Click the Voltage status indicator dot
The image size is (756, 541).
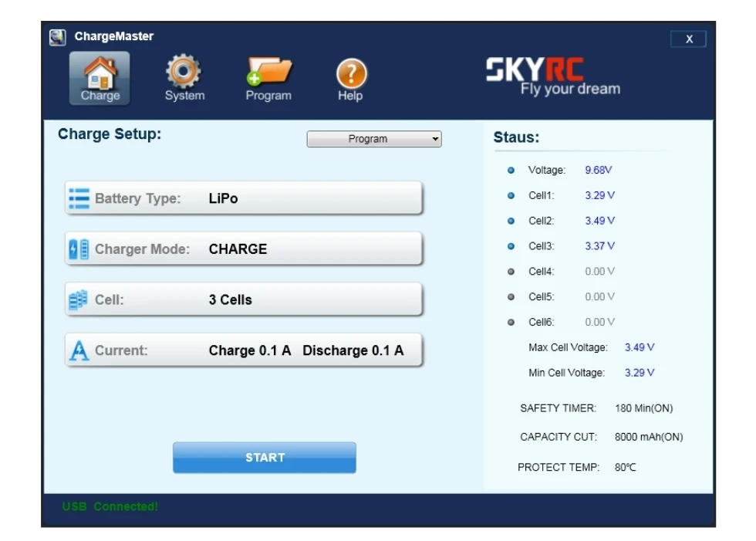[511, 171]
